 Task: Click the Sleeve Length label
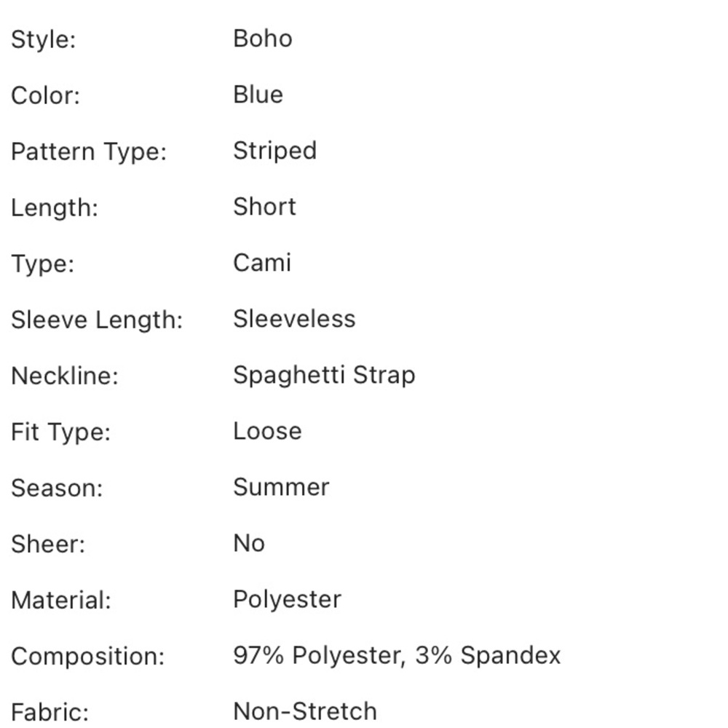point(97,320)
